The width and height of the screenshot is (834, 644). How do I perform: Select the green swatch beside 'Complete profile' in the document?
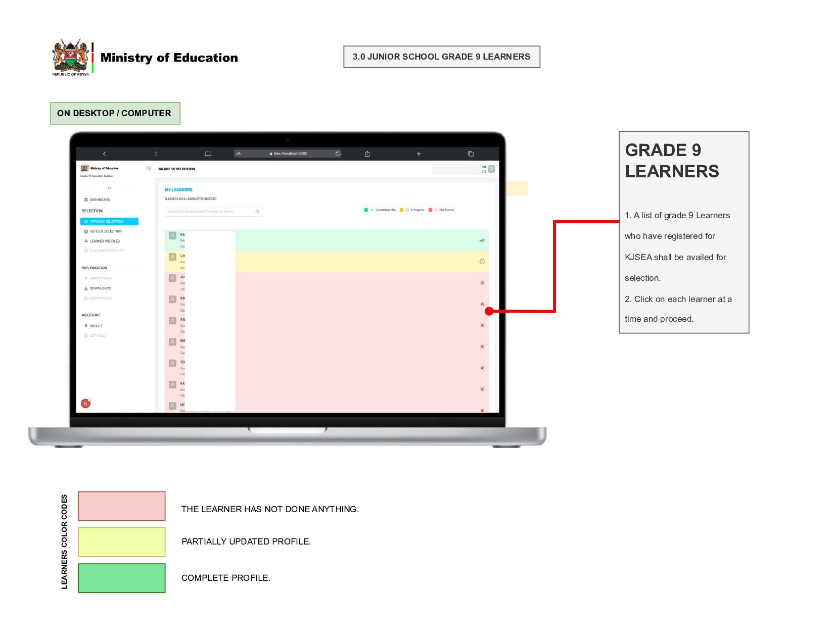[122, 578]
